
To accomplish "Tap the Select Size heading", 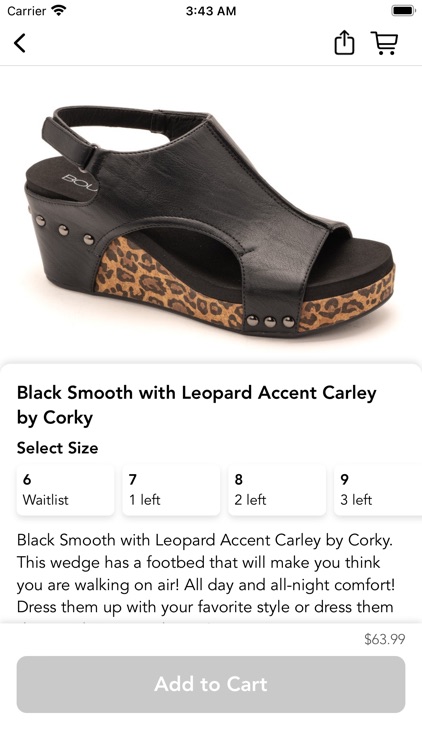I will pos(57,448).
